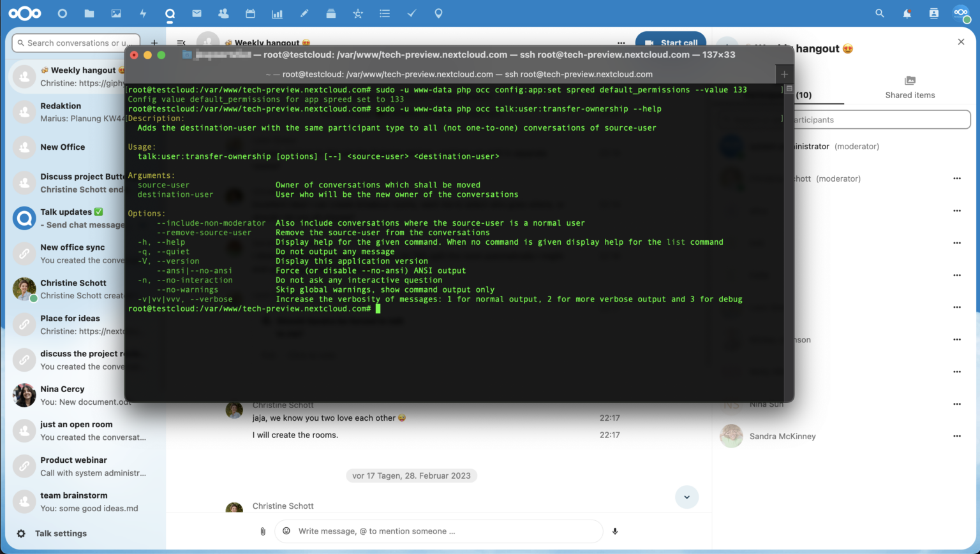The image size is (980, 554).
Task: Click the attachment paperclip in the message bar
Action: pyautogui.click(x=262, y=530)
